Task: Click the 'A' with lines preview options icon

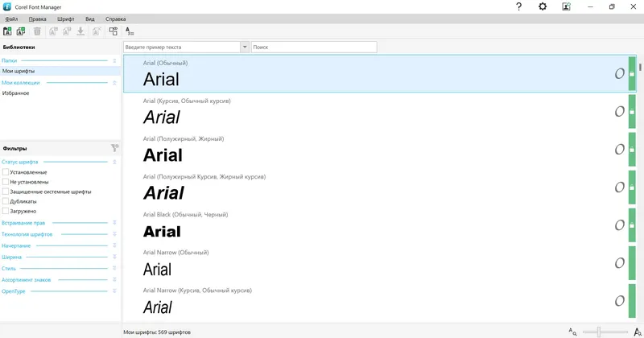Action: pos(130,31)
